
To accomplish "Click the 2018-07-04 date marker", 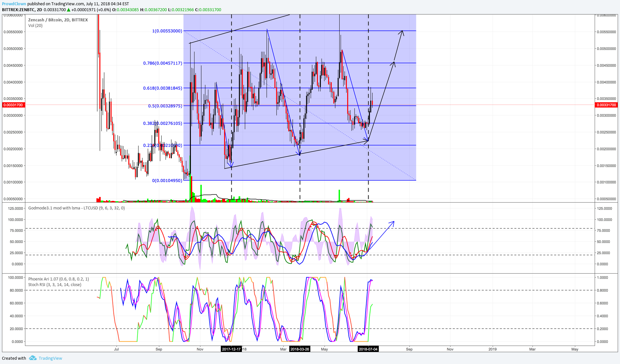I will point(368,349).
